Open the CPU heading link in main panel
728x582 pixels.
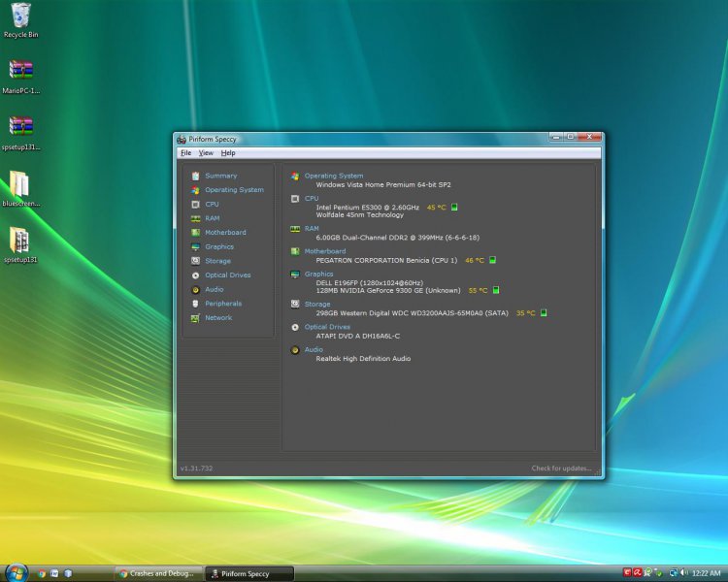pos(312,199)
